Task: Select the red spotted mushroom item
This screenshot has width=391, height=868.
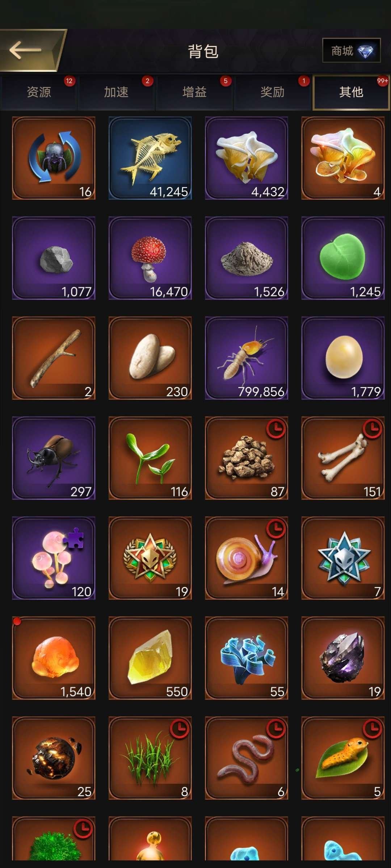Action: click(150, 258)
